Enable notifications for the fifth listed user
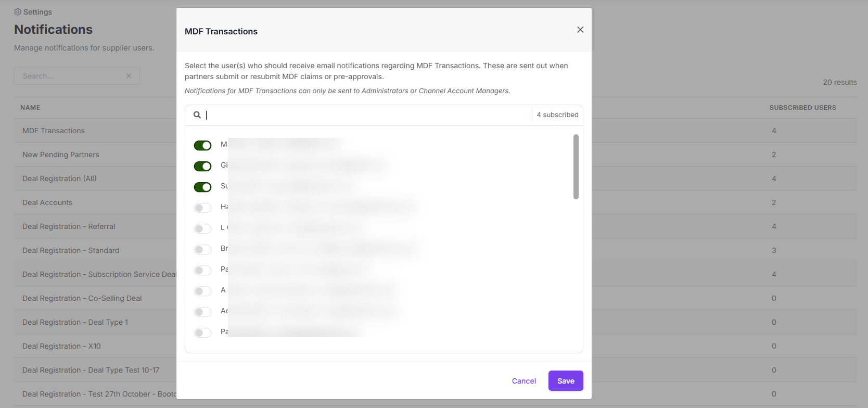868x408 pixels. click(203, 228)
